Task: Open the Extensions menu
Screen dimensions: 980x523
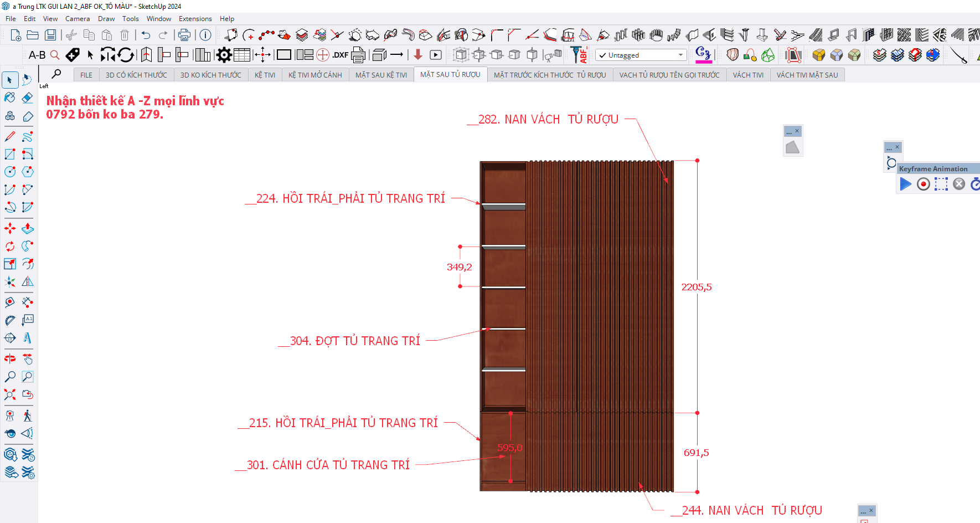Action: (195, 19)
